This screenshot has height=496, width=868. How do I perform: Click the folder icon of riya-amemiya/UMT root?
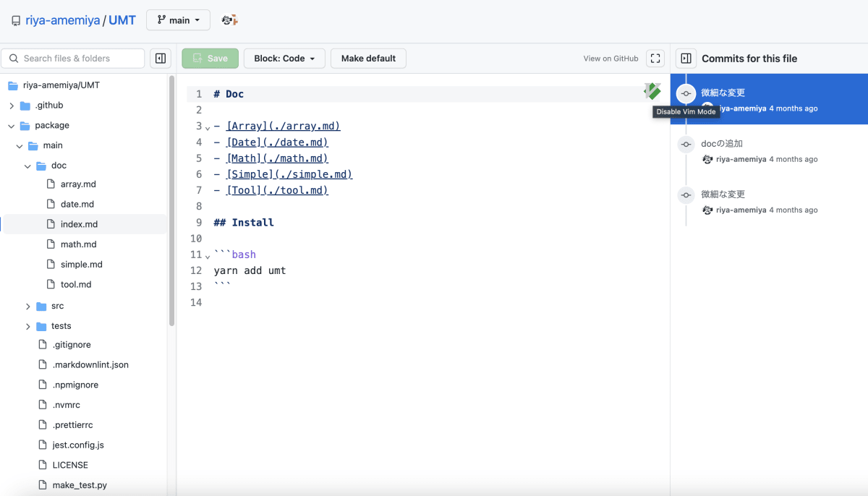pyautogui.click(x=12, y=85)
